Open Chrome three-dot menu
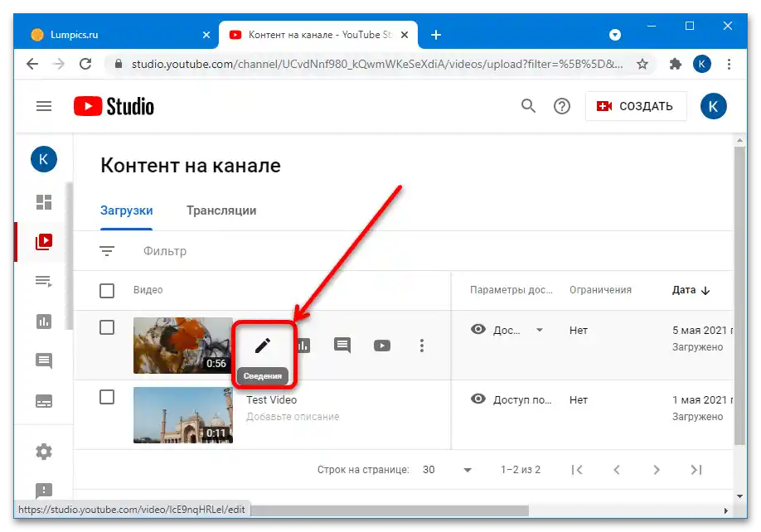761x532 pixels. pos(729,64)
